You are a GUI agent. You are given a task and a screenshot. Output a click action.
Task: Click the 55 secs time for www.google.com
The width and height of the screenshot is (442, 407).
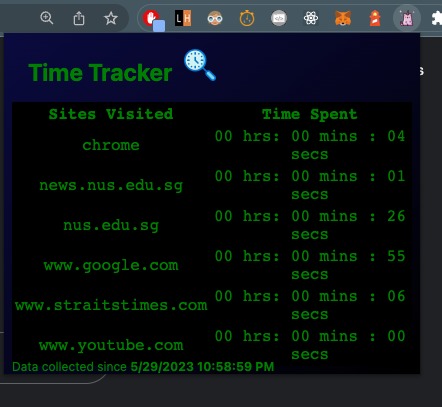[x=310, y=265]
